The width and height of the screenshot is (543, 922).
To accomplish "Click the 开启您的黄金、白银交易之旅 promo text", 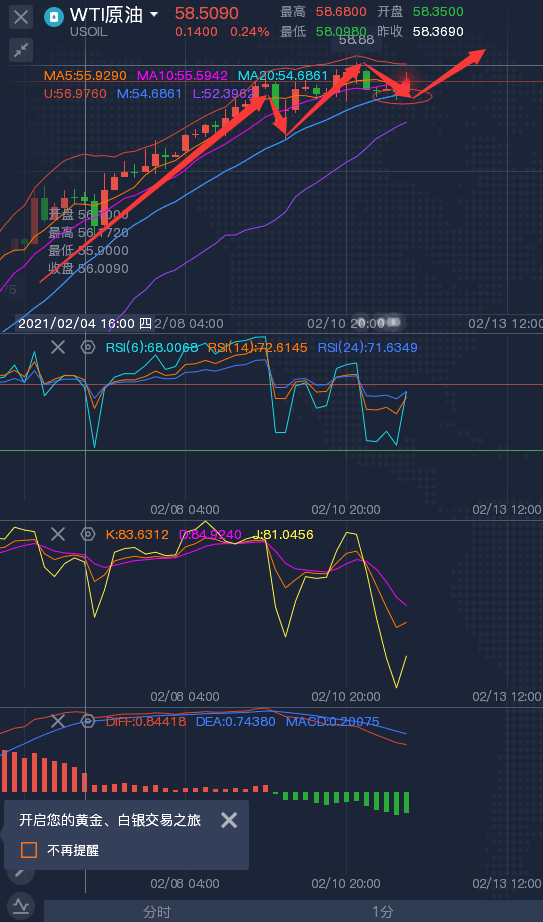I will (110, 820).
